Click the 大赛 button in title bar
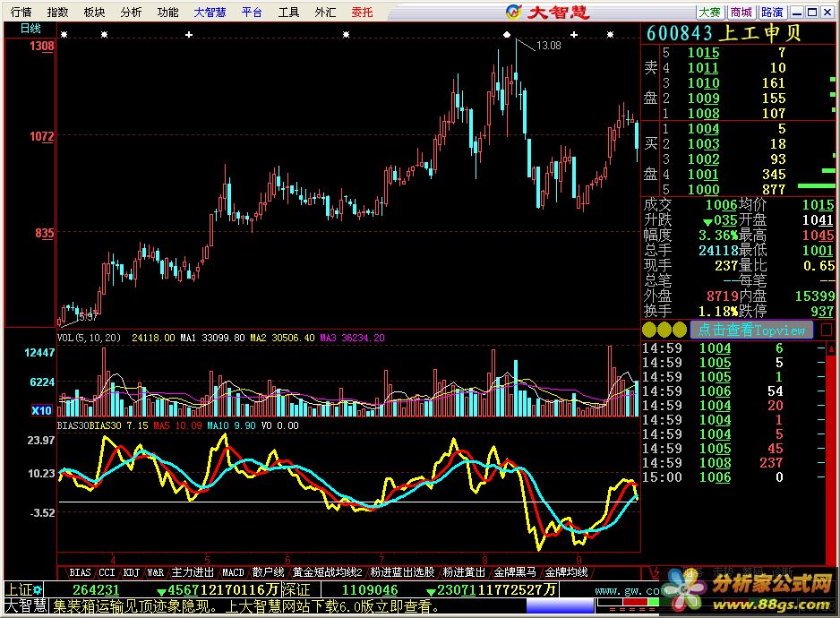The width and height of the screenshot is (840, 618). point(710,12)
